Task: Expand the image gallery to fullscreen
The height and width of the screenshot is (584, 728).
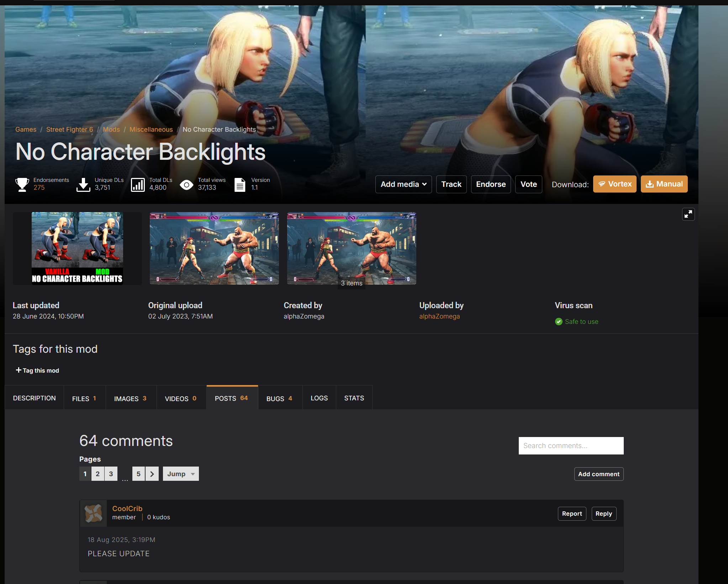Action: point(688,214)
